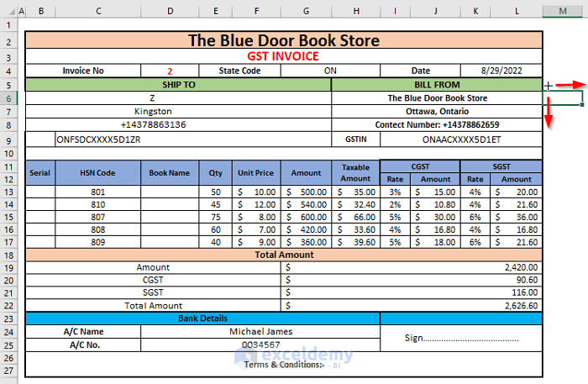This screenshot has height=384, width=588.
Task: Select GSTIN 'ONFSDCXXXX5D1ZR' cell
Action: point(193,139)
